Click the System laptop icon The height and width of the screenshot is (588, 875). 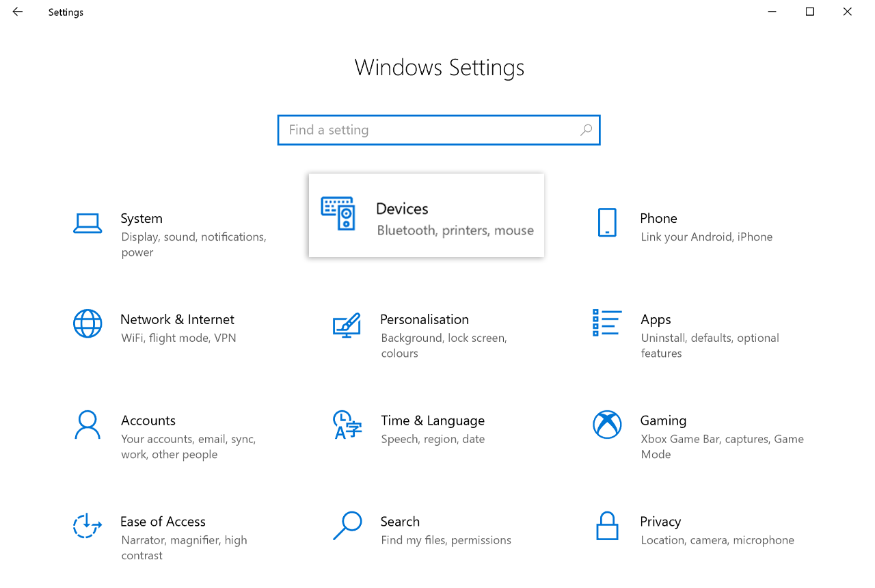87,223
